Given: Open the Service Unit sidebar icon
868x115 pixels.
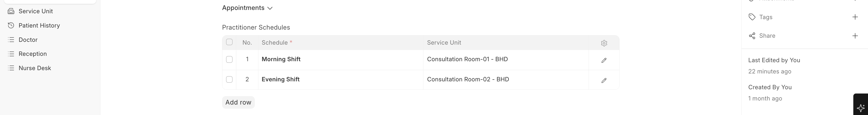Looking at the screenshot, I should coord(11,11).
